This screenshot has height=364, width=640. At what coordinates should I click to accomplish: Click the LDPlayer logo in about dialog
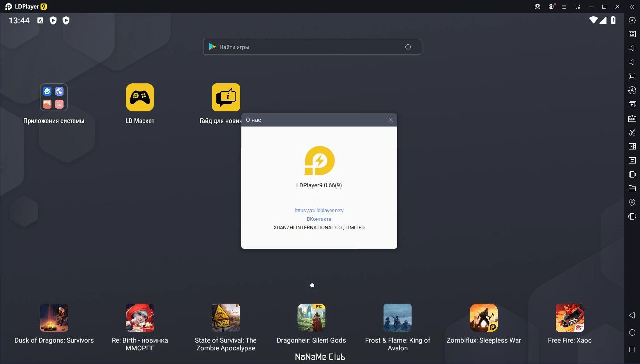click(319, 160)
